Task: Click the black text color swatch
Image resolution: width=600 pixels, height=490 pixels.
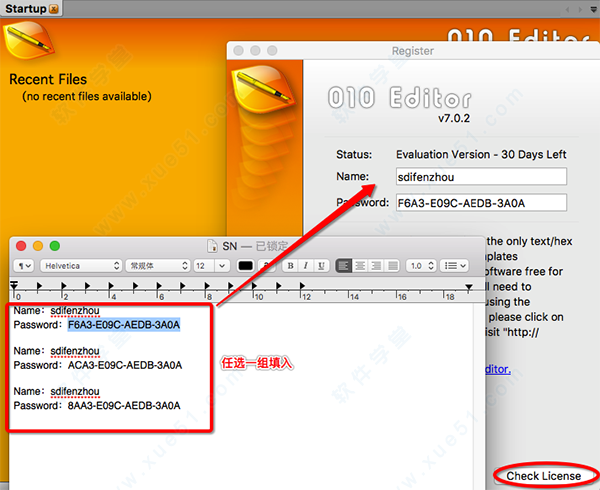Action: click(x=246, y=266)
